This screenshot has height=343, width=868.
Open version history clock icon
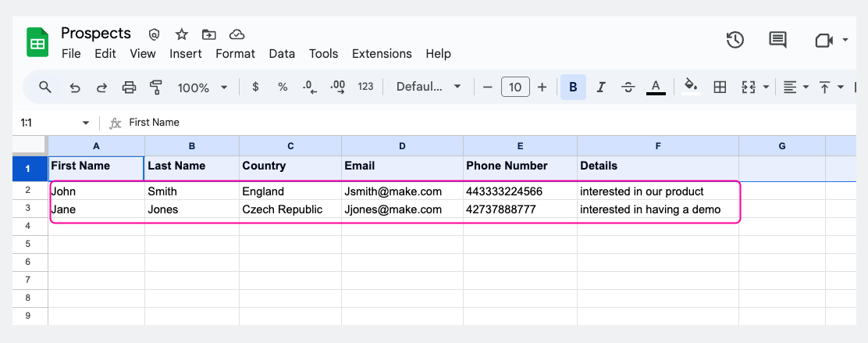click(x=735, y=40)
